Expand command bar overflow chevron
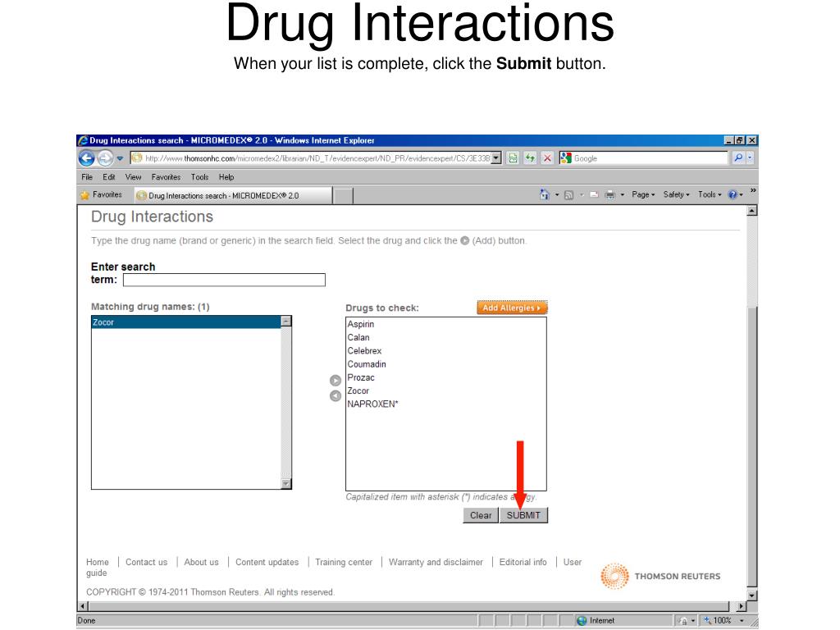This screenshot has width=840, height=630. (x=753, y=190)
